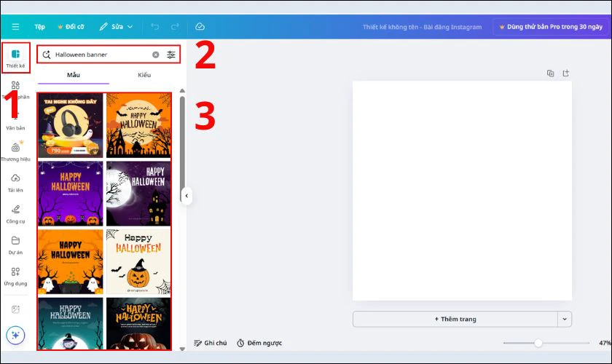Image resolution: width=612 pixels, height=364 pixels.
Task: Open the Tệp file menu
Action: pos(39,27)
